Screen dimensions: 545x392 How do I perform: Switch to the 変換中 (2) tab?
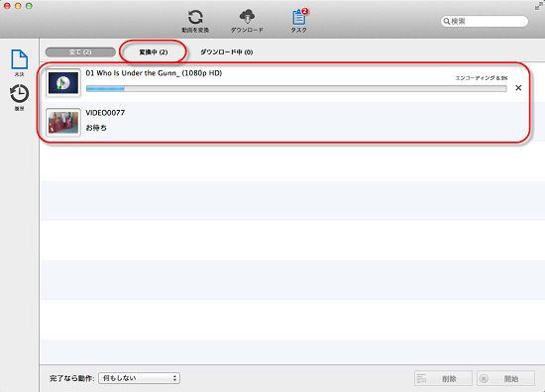(x=154, y=52)
